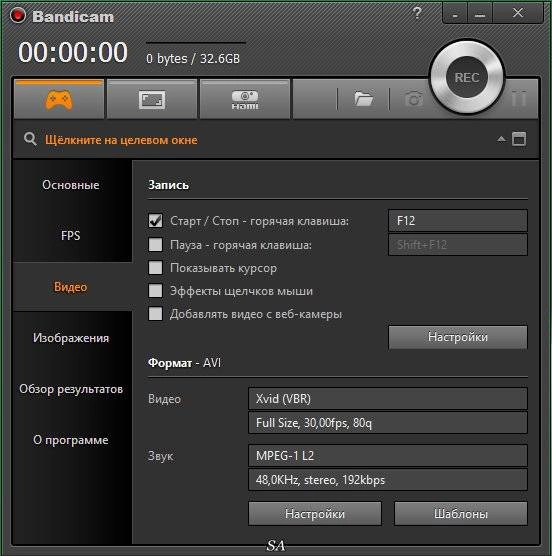Click the 48,0KHz, stereo, 192kbps field
Image resolution: width=552 pixels, height=556 pixels.
click(387, 479)
